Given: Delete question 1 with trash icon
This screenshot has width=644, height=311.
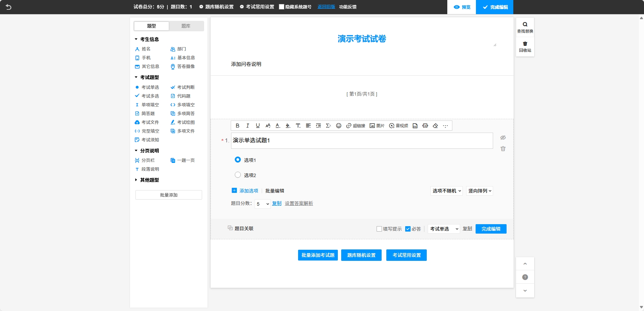Looking at the screenshot, I should [503, 148].
